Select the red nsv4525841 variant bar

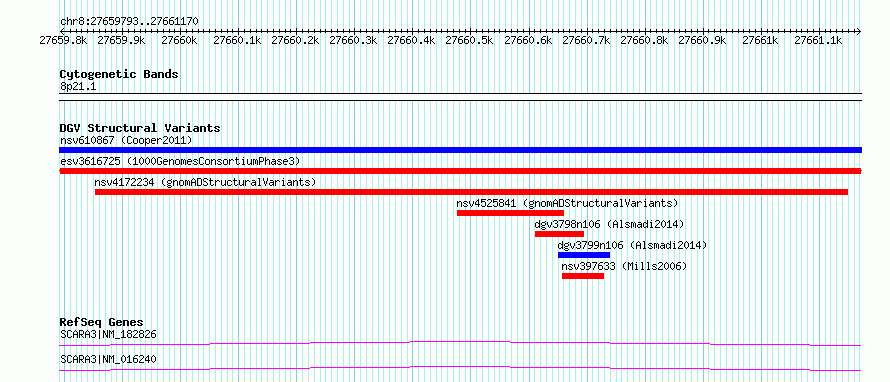tap(510, 213)
